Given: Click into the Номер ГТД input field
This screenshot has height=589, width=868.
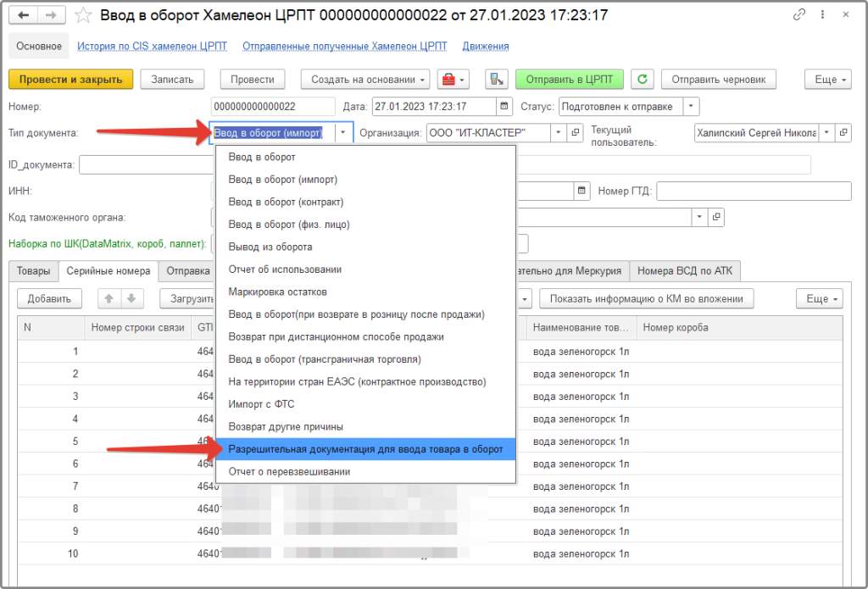Looking at the screenshot, I should (x=754, y=191).
